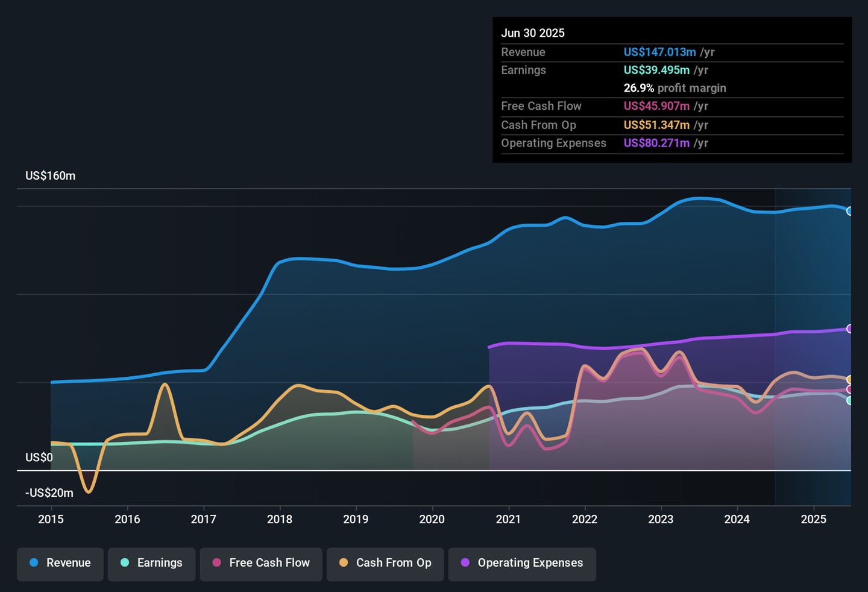868x592 pixels.
Task: Click the US$147.013m revenue value in tooltip
Action: pos(659,52)
